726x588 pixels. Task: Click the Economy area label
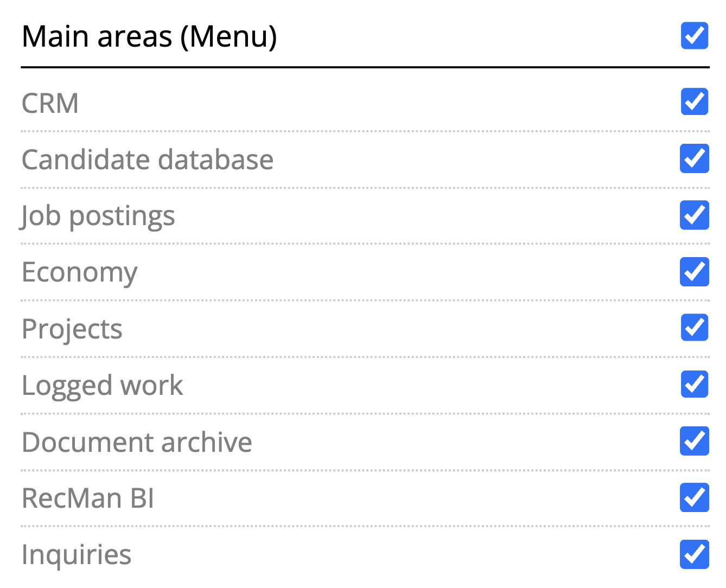[x=79, y=272]
